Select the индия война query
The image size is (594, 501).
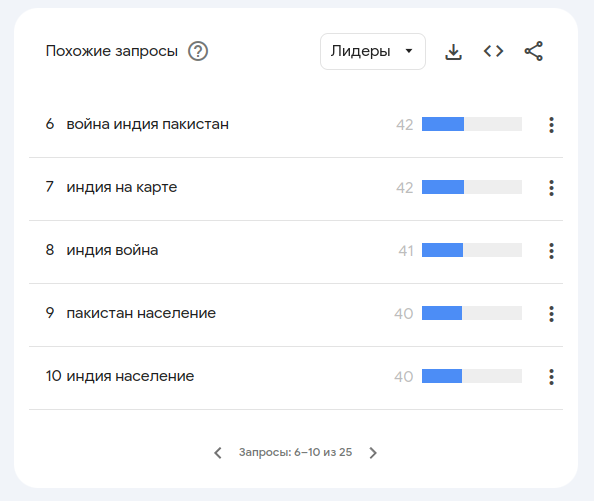pos(113,250)
